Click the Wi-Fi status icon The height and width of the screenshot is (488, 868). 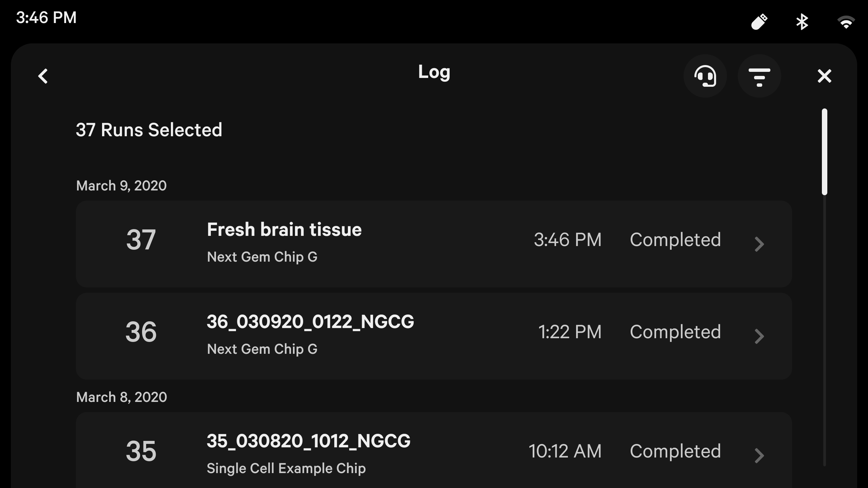846,23
